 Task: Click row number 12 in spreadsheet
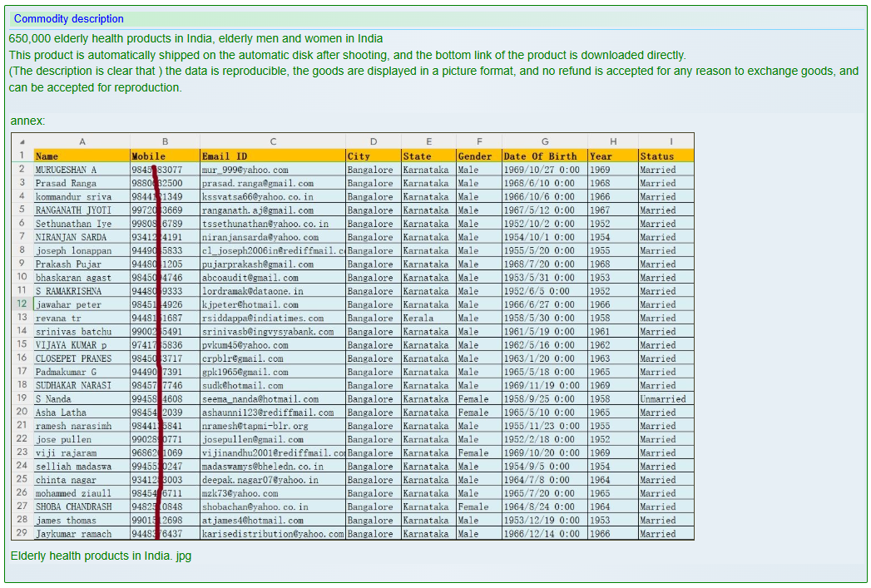coord(22,304)
